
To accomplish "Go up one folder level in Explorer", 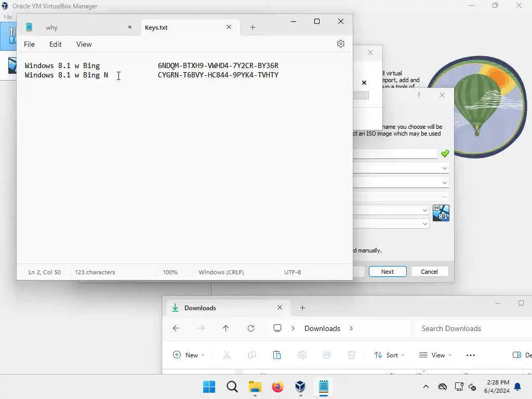I will pyautogui.click(x=225, y=328).
